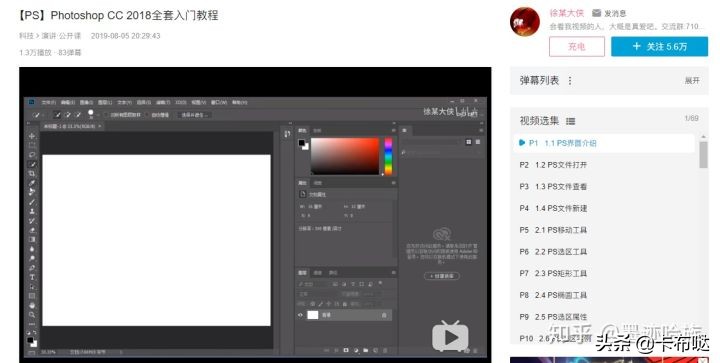This screenshot has width=720, height=363.
Task: Select the Move tool in Photoshop toolbar
Action: (x=32, y=136)
